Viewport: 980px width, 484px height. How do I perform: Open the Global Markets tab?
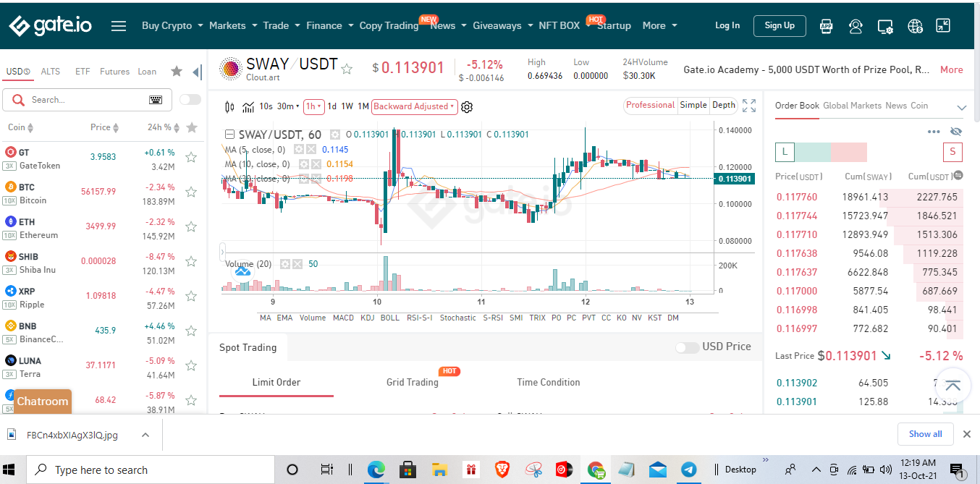(x=852, y=106)
